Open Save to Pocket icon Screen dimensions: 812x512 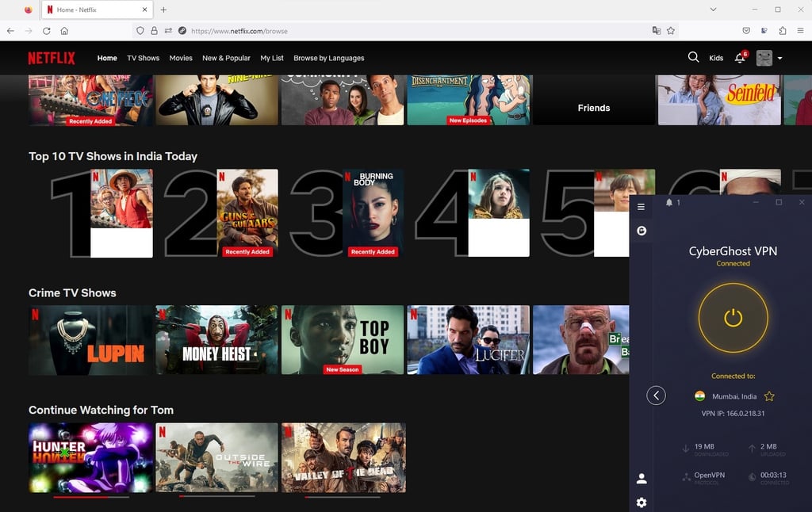click(746, 31)
